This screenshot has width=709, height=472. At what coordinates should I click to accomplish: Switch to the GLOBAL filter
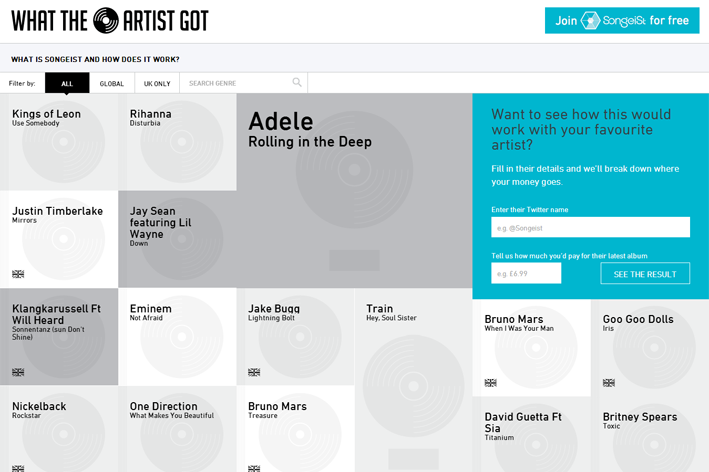pyautogui.click(x=112, y=84)
